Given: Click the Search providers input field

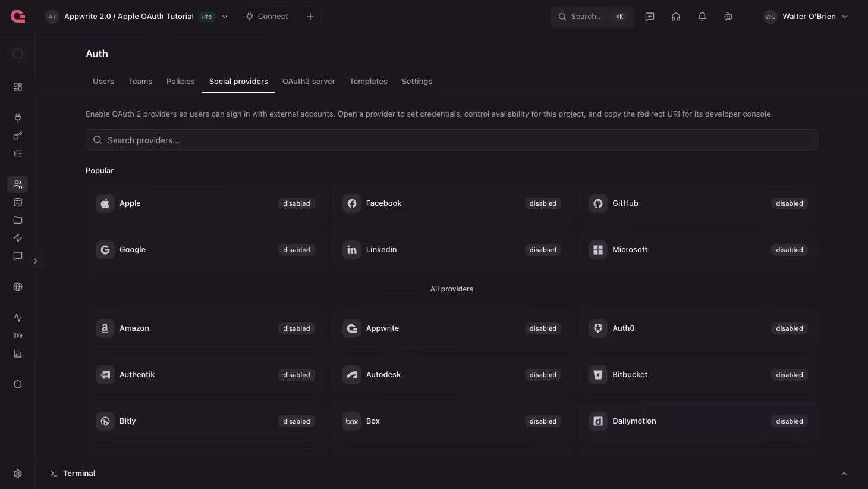Looking at the screenshot, I should pyautogui.click(x=452, y=140).
